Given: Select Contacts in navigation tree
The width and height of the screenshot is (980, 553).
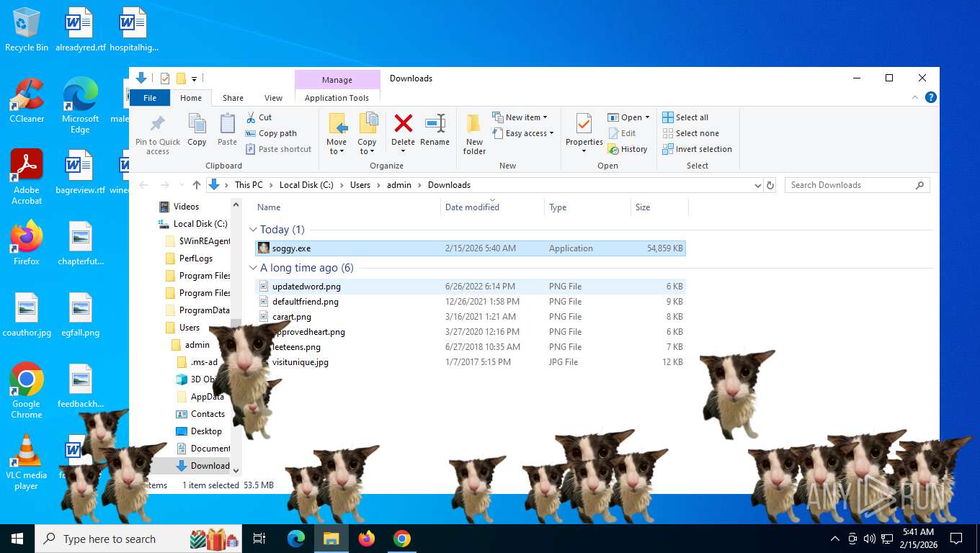Looking at the screenshot, I should pyautogui.click(x=208, y=414).
